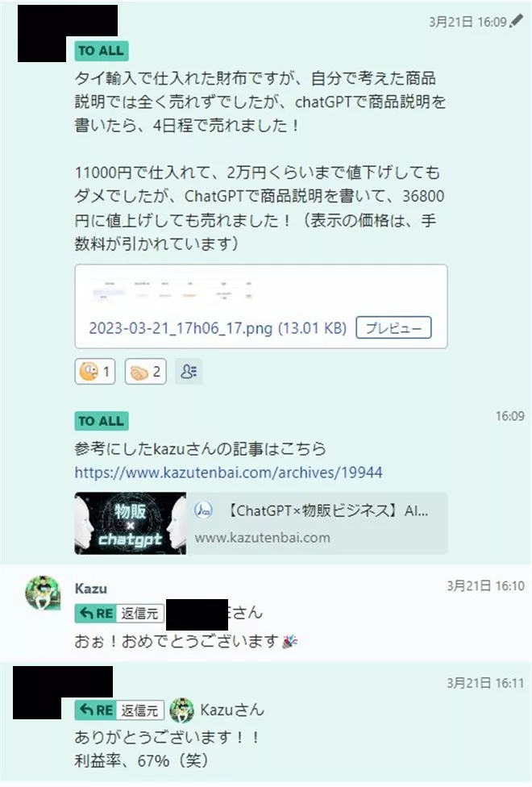
Task: Click the first TO ALL tag
Action: click(x=102, y=51)
